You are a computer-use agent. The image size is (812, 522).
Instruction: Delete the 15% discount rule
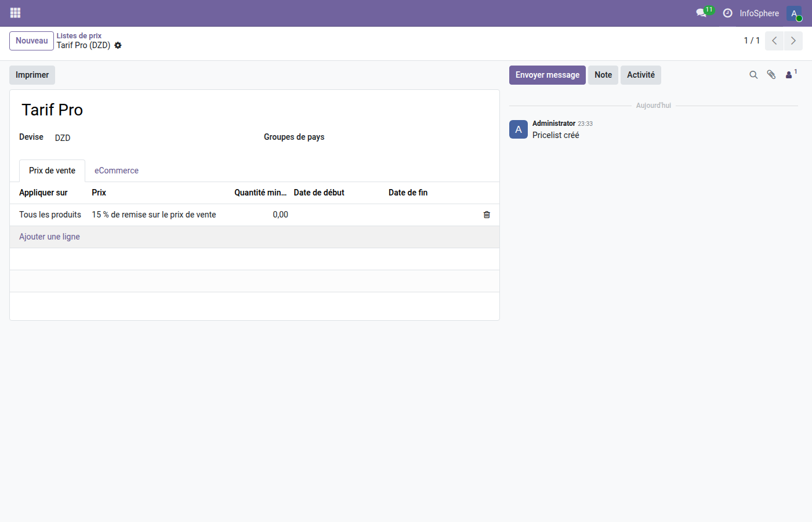487,215
